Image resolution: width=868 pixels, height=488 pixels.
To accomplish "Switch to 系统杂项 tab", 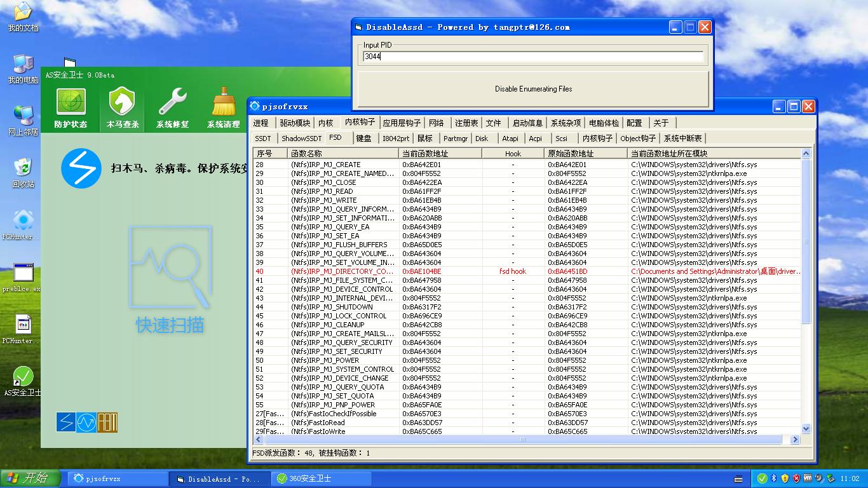I will (566, 123).
